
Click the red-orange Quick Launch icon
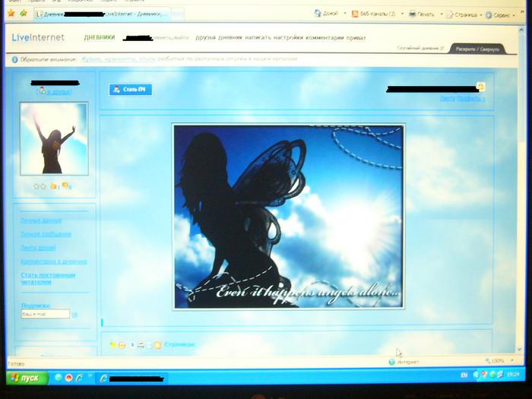(69, 377)
